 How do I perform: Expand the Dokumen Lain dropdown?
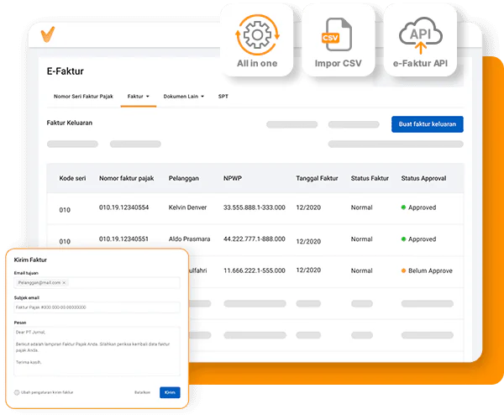tap(183, 97)
